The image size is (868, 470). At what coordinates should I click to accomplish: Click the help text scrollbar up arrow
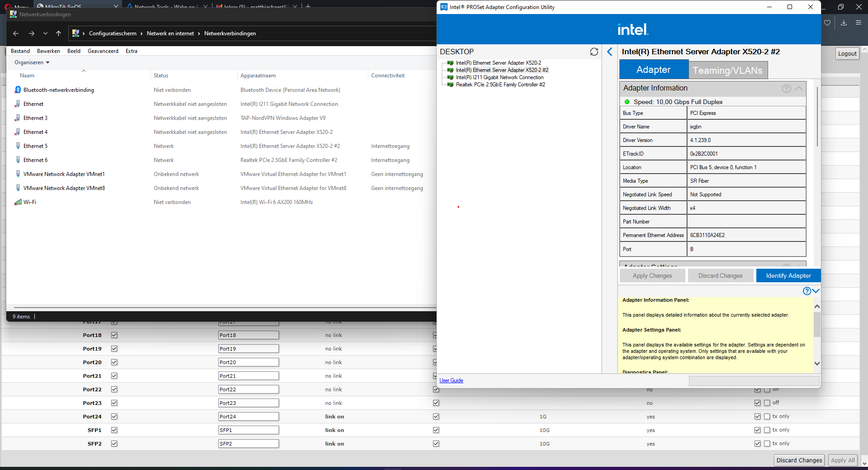click(x=817, y=307)
